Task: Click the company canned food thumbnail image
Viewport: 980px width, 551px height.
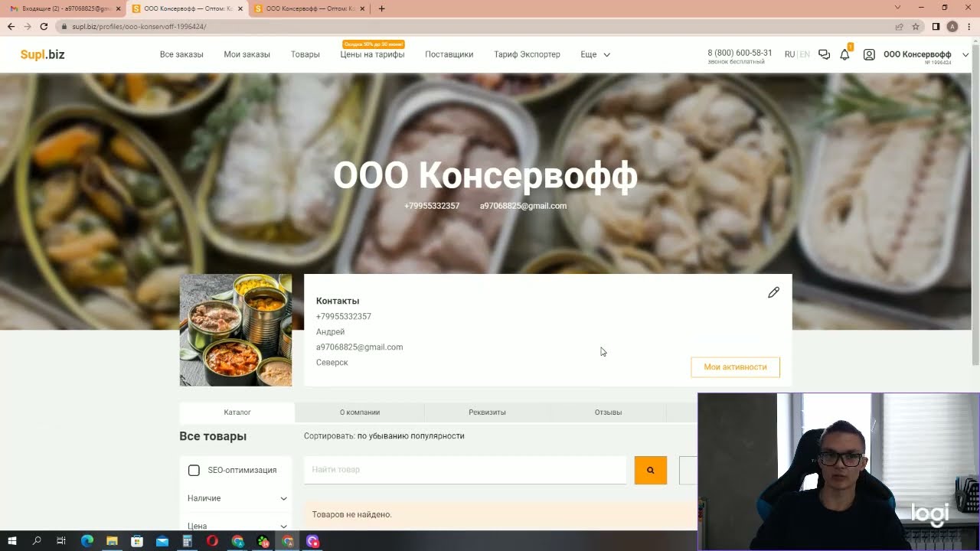Action: (236, 331)
